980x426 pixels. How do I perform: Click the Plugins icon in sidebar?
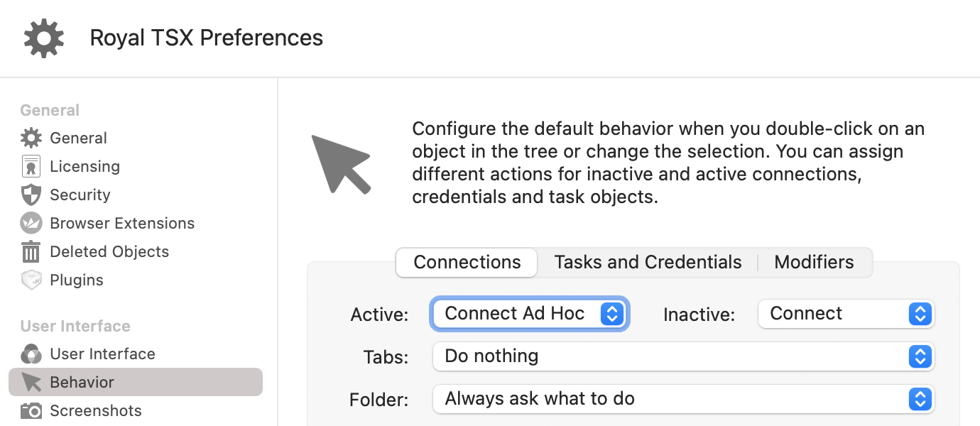31,280
